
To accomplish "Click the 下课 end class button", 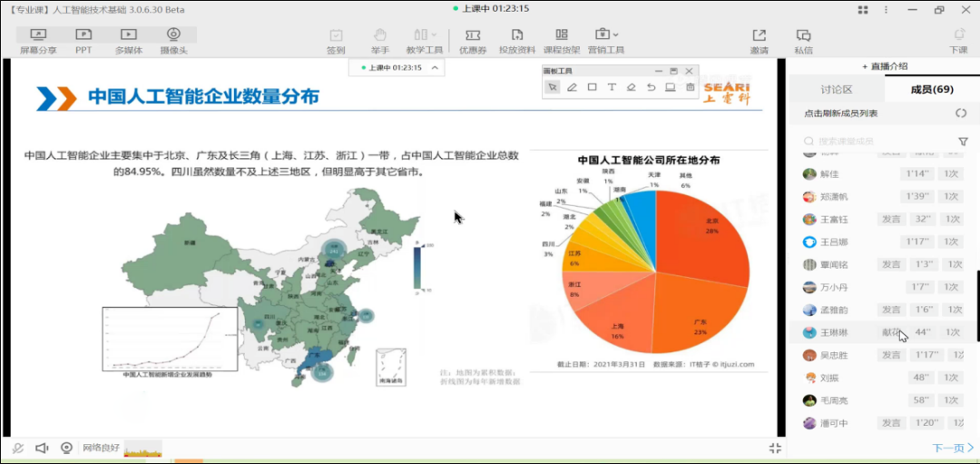I will point(958,40).
